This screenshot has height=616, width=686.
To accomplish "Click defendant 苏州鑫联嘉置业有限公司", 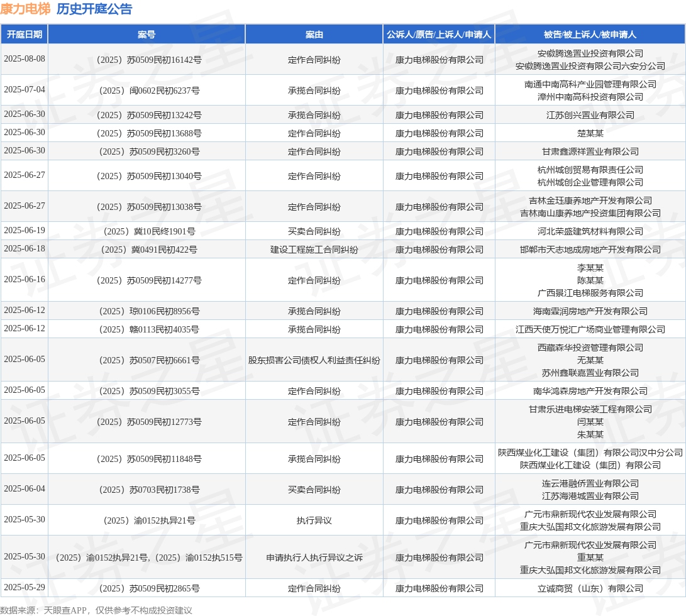I will tap(590, 373).
